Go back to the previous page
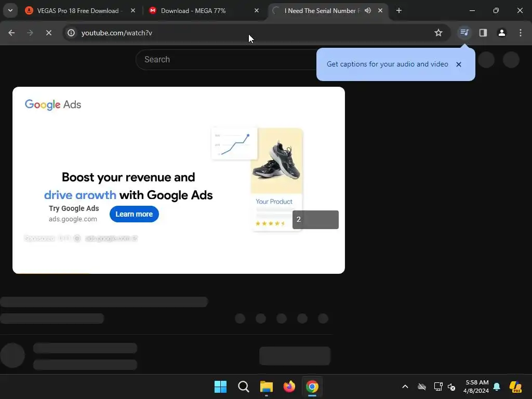 [11, 33]
